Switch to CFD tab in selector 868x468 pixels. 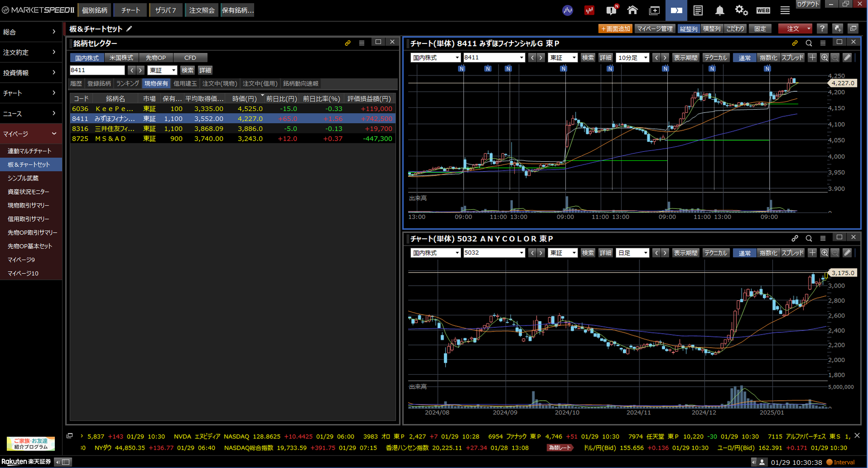(190, 58)
